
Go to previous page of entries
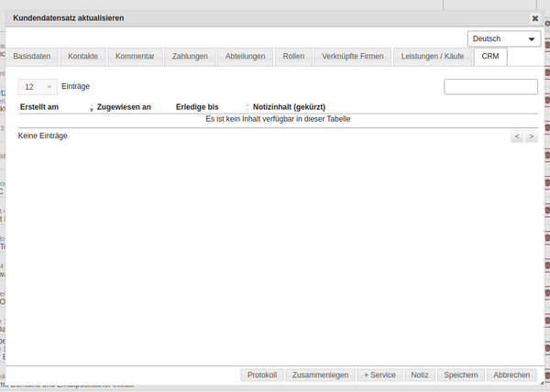coord(517,136)
